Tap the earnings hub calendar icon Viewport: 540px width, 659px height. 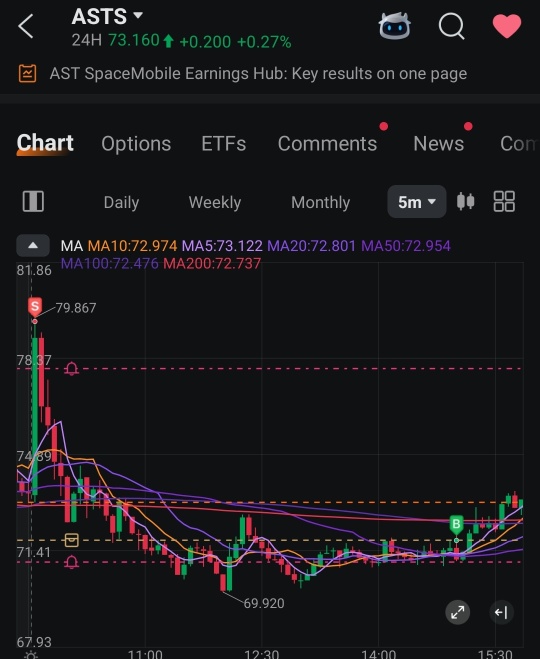(x=27, y=74)
